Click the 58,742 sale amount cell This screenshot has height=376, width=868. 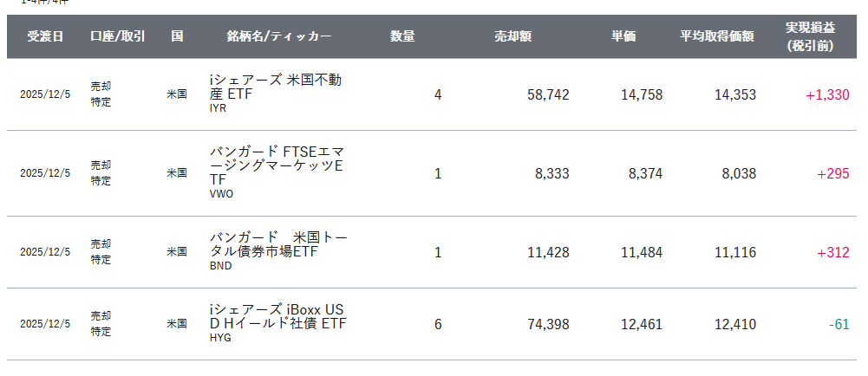pyautogui.click(x=548, y=94)
